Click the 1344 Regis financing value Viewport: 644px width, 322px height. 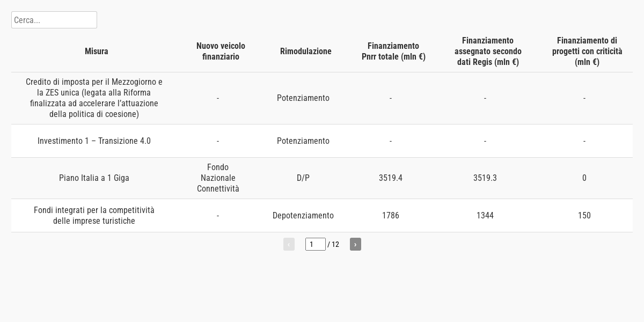[x=485, y=216]
